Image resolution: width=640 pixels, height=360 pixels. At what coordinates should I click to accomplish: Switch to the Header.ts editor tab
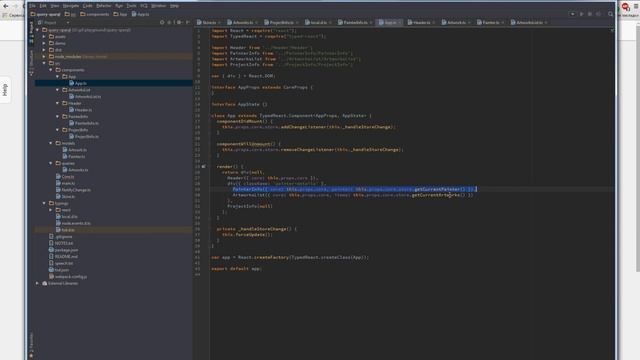coord(422,22)
